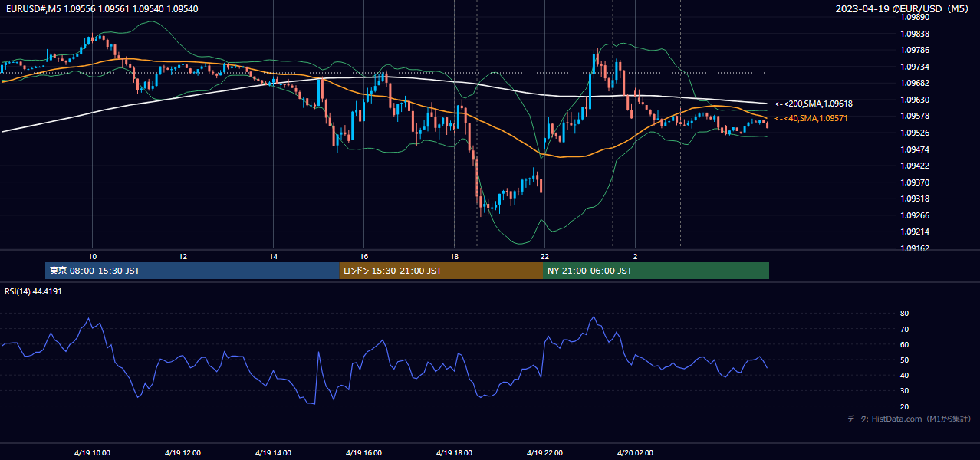Click the RSI scale value 50
980x460 pixels.
[905, 360]
